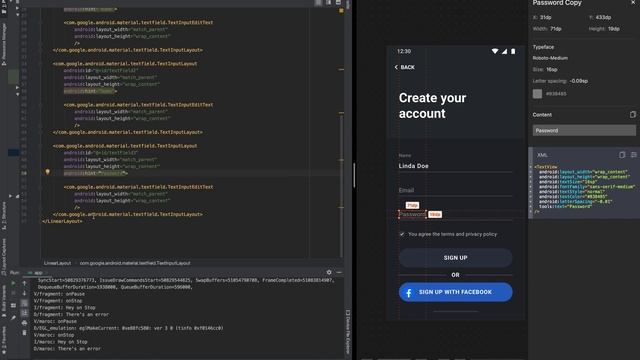This screenshot has width=640, height=360.
Task: Click the layout restore icon in Run panel
Action: click(13, 305)
